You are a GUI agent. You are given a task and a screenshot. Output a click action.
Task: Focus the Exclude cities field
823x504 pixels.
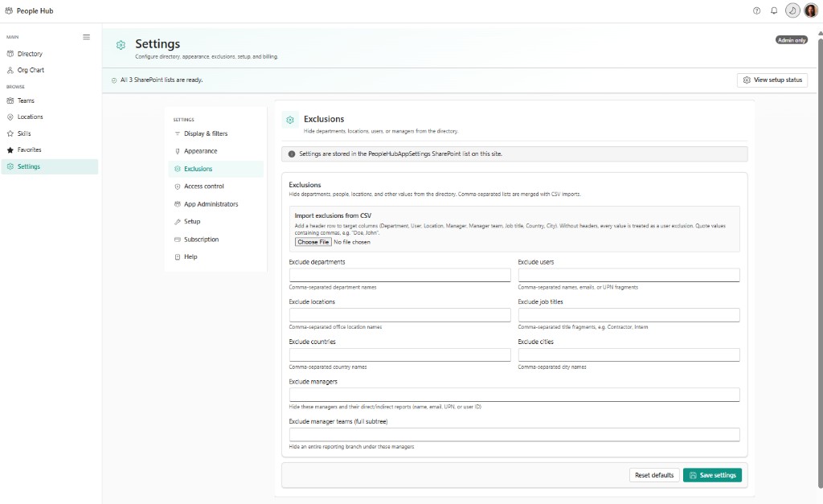pos(629,355)
